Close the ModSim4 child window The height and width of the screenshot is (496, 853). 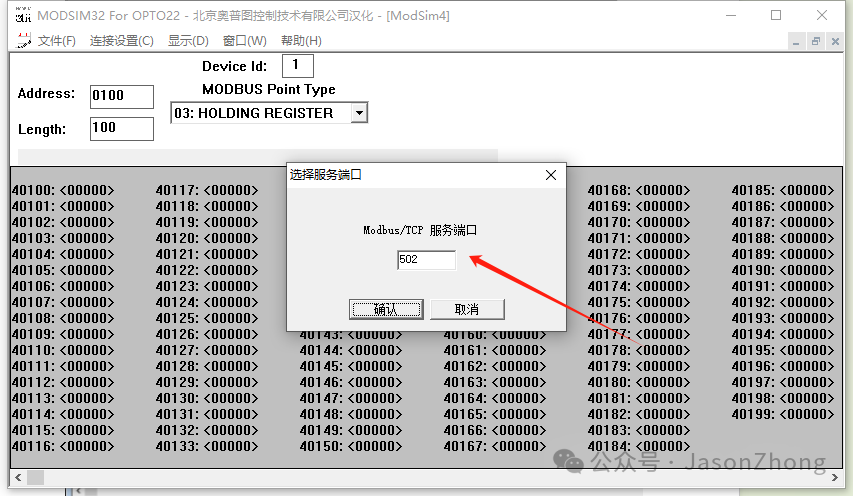pos(835,41)
